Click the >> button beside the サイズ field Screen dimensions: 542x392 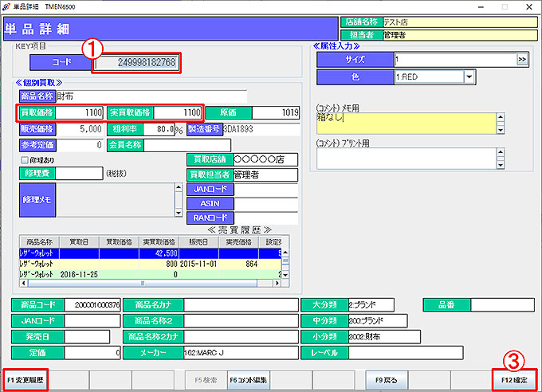click(x=522, y=60)
